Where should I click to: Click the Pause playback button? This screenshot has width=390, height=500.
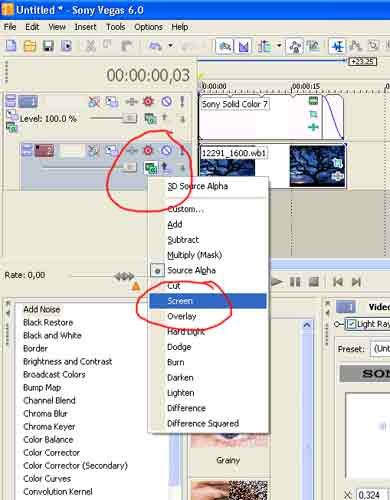click(x=295, y=282)
